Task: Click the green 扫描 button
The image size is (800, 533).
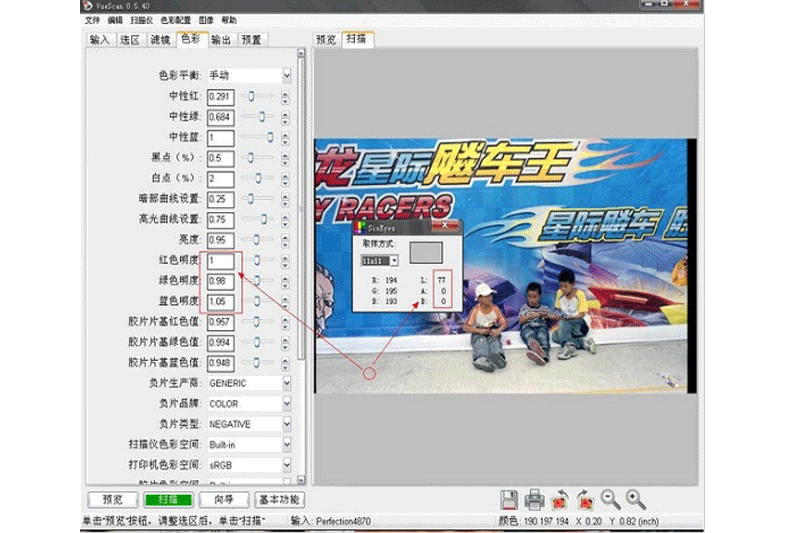Action: point(167,499)
